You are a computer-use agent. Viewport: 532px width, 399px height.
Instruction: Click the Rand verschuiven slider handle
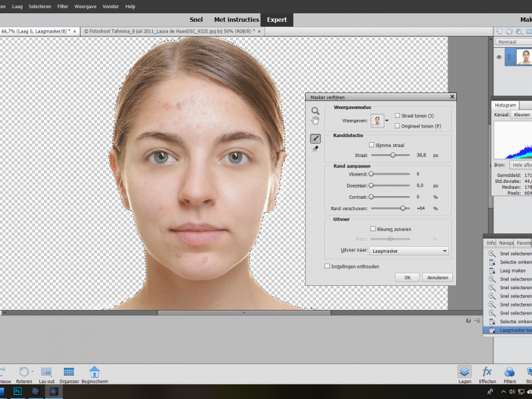pos(403,208)
